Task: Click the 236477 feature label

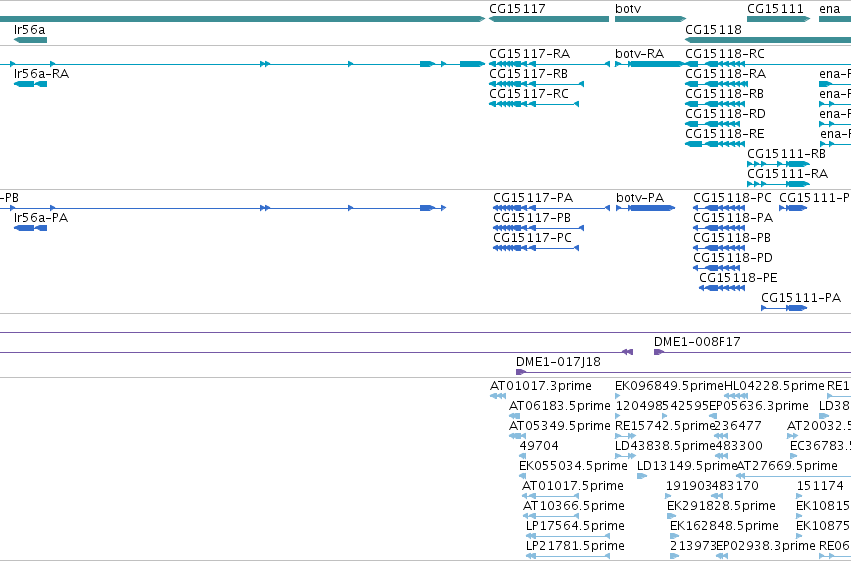Action: coord(738,426)
